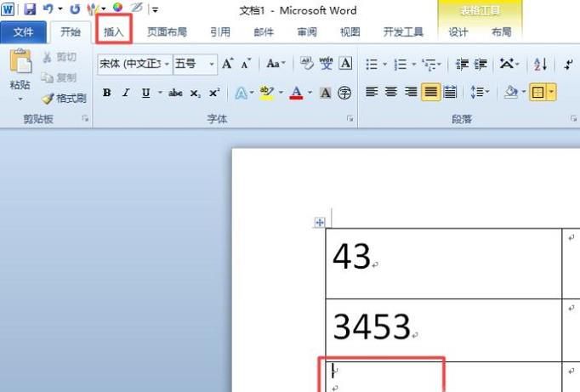This screenshot has width=580, height=392.
Task: Click the Asian Layout icon
Action: click(507, 64)
